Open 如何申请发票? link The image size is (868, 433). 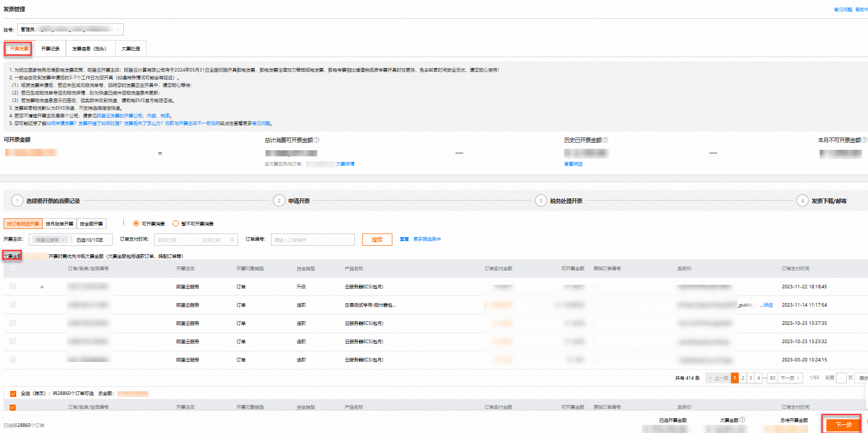point(61,123)
